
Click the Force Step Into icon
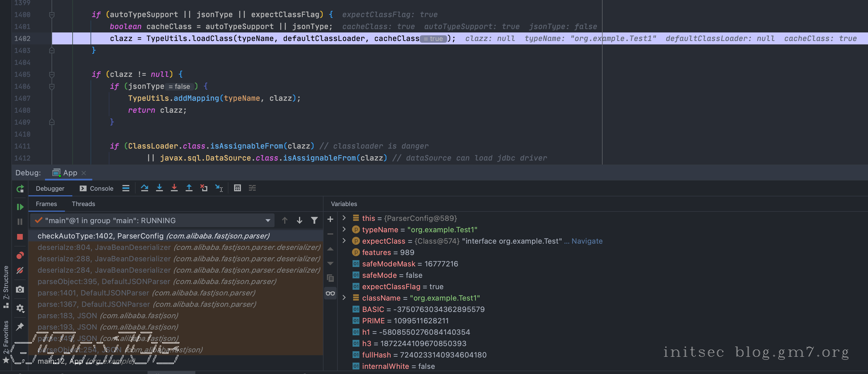pyautogui.click(x=174, y=188)
